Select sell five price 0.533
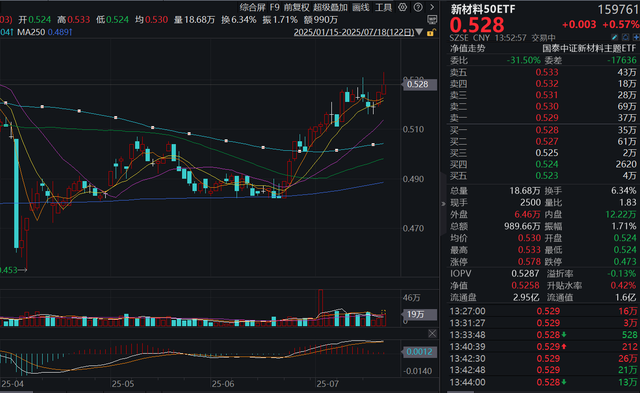This screenshot has height=393, width=640. pos(547,72)
